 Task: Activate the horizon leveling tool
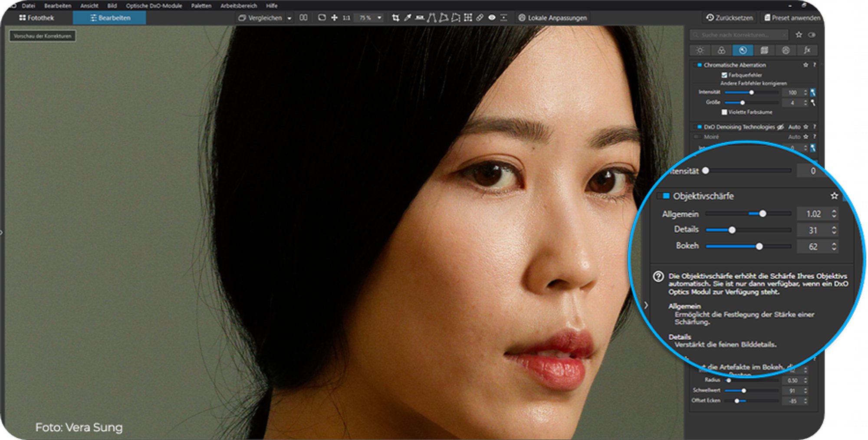pyautogui.click(x=420, y=18)
